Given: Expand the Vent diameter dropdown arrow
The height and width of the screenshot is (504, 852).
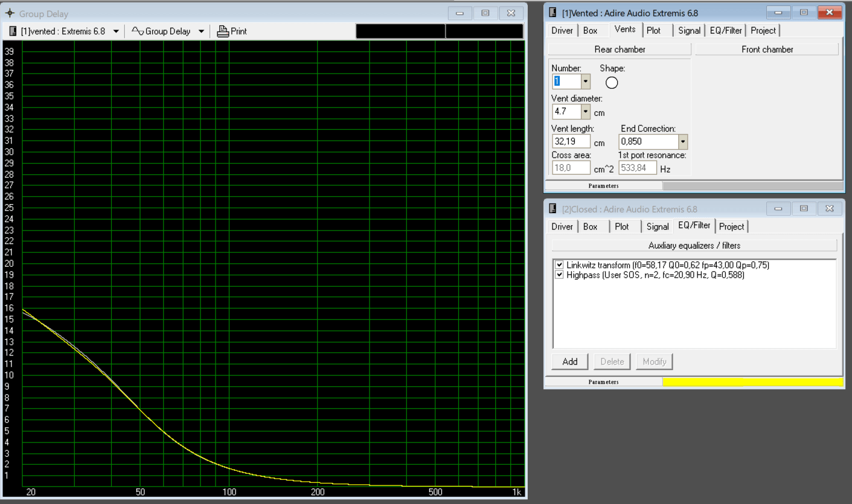Looking at the screenshot, I should click(586, 112).
